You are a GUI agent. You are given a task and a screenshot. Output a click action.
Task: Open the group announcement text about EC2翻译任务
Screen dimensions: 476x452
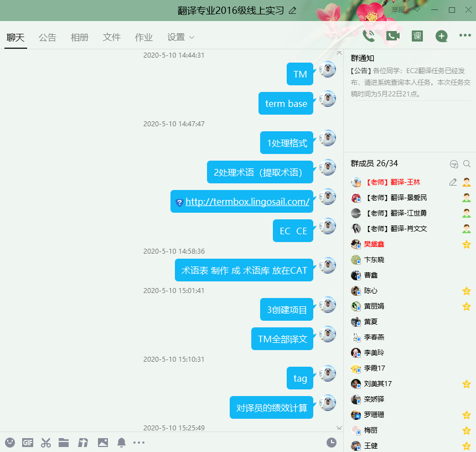[411, 83]
